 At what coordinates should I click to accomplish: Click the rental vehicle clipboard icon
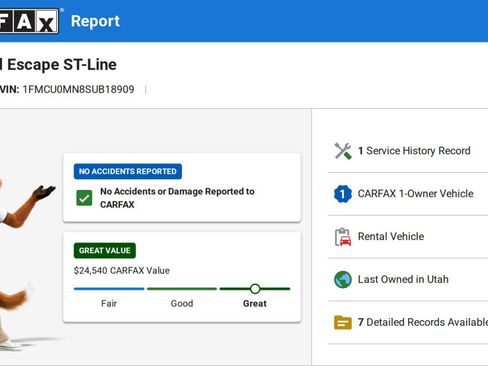point(343,237)
